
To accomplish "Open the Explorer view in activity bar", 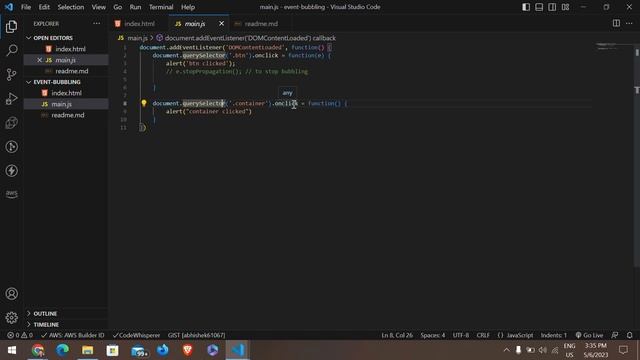I will [11, 27].
